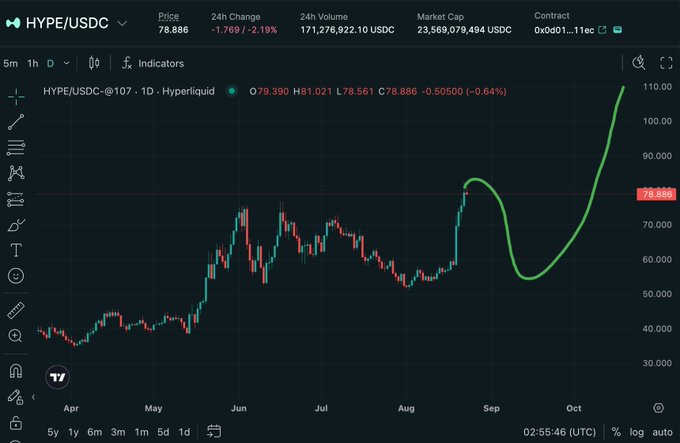Select the ruler measure tool
Image resolution: width=680 pixels, height=443 pixels.
tap(16, 310)
